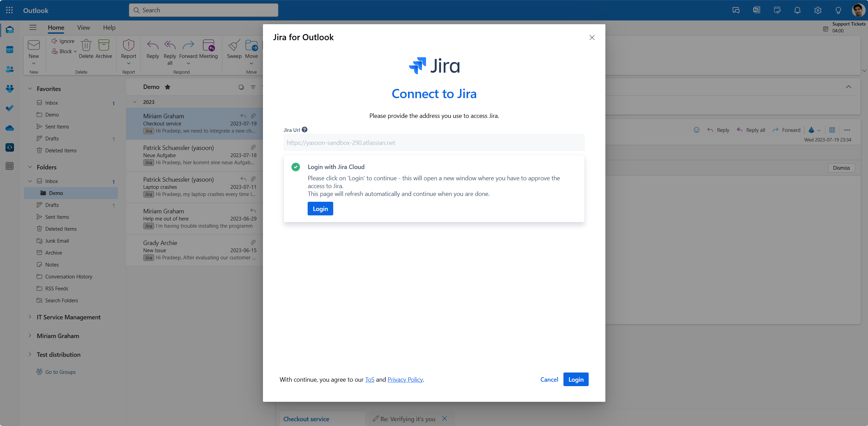Switch to the View ribbon tab
Image resolution: width=868 pixels, height=426 pixels.
tap(83, 28)
